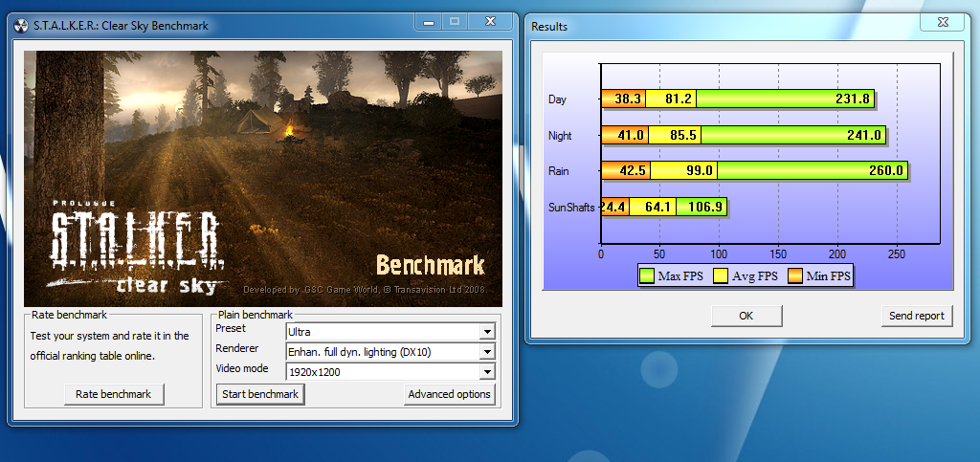Open the Preset dropdown showing Ultra
This screenshot has width=980, height=462.
(x=390, y=331)
